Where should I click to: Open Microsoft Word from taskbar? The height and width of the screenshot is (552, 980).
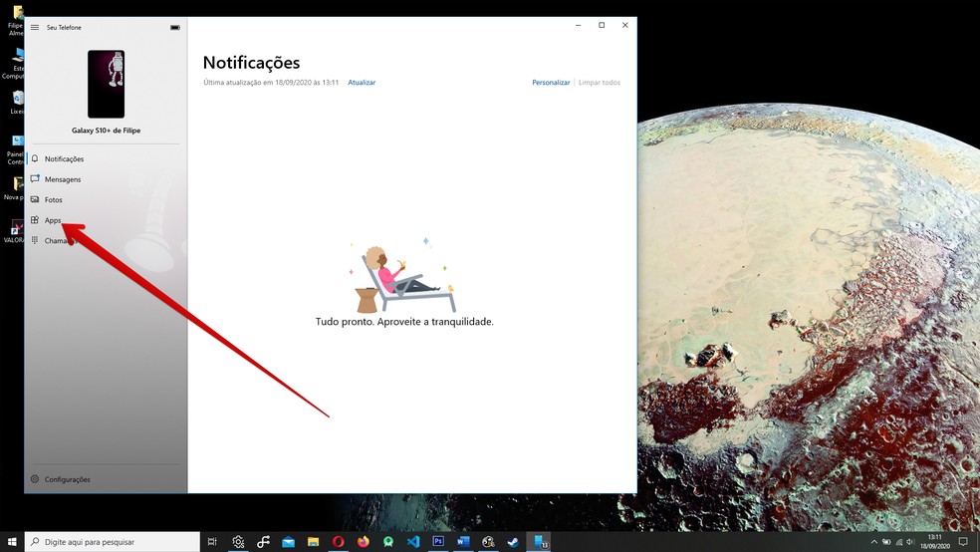pos(463,541)
